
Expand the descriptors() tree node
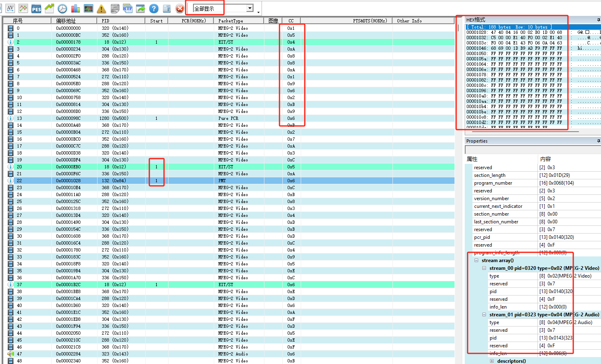tap(492, 361)
